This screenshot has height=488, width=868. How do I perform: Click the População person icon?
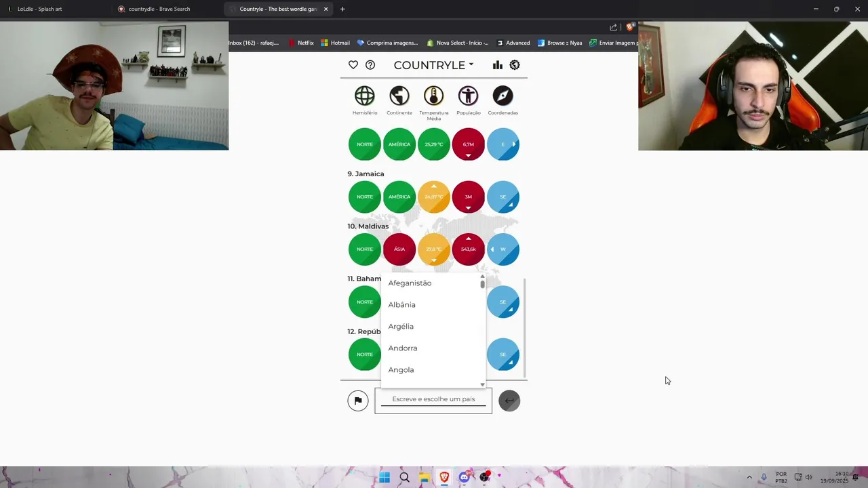click(468, 96)
